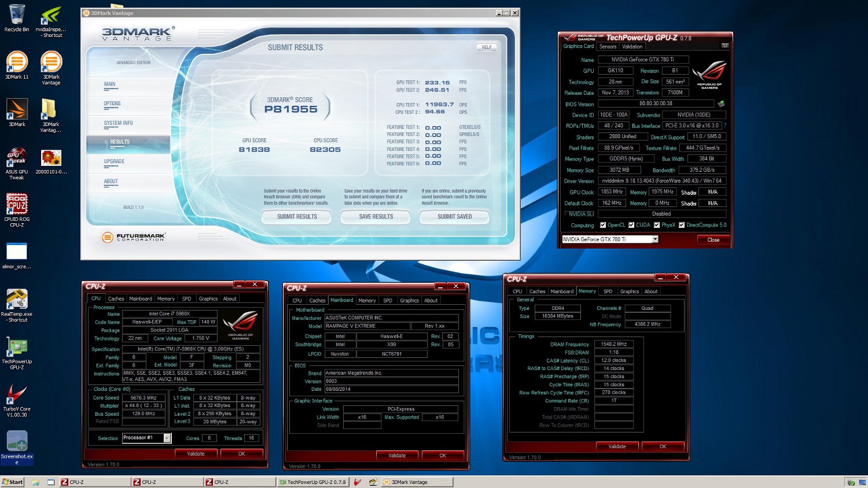Click the BIOS Version field 80.80.30.00.38
Viewport: 868px width, 488px height.
pyautogui.click(x=656, y=103)
